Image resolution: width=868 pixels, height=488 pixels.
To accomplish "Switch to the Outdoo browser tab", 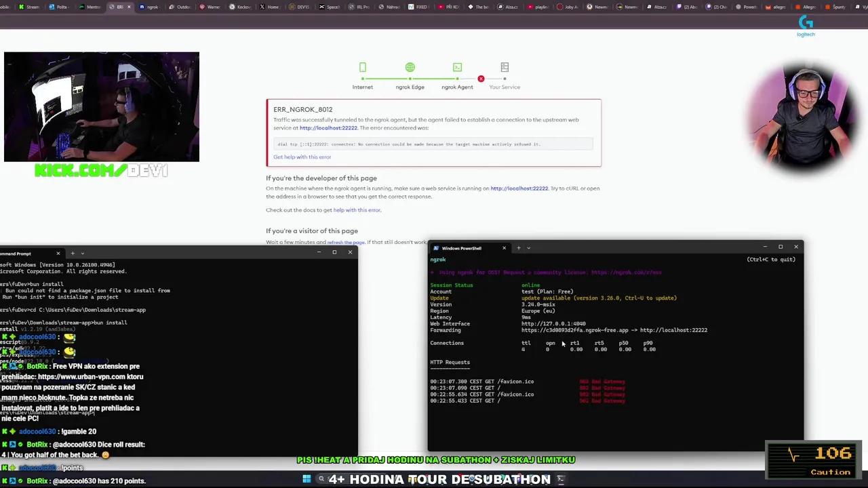I will coord(180,7).
